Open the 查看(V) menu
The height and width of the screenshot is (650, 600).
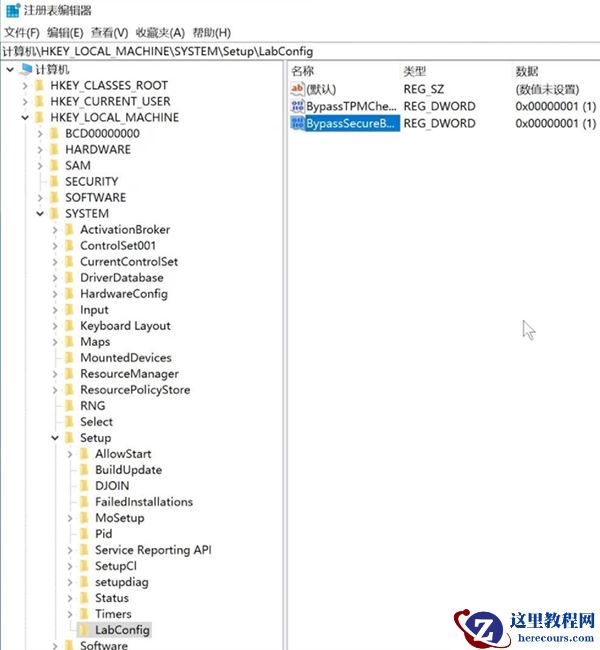[109, 33]
